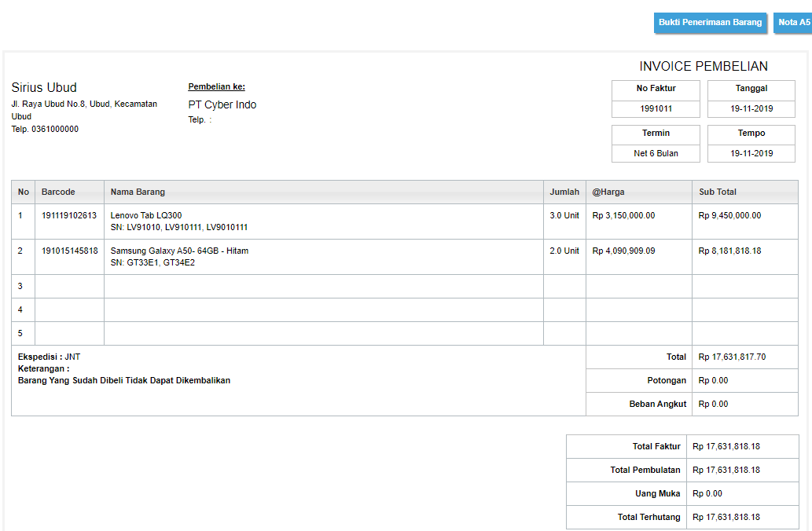
Task: Click the Total Pembulatan label
Action: 645,470
